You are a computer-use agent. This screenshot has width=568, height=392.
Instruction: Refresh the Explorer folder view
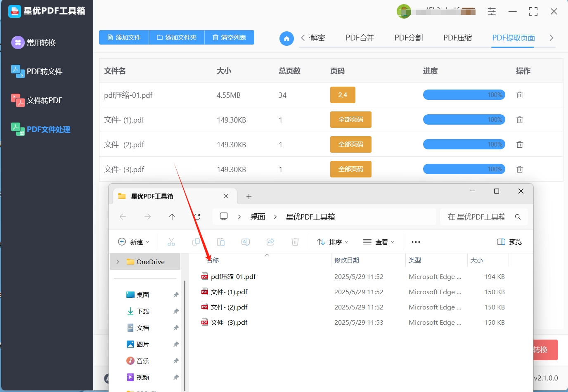pyautogui.click(x=197, y=217)
